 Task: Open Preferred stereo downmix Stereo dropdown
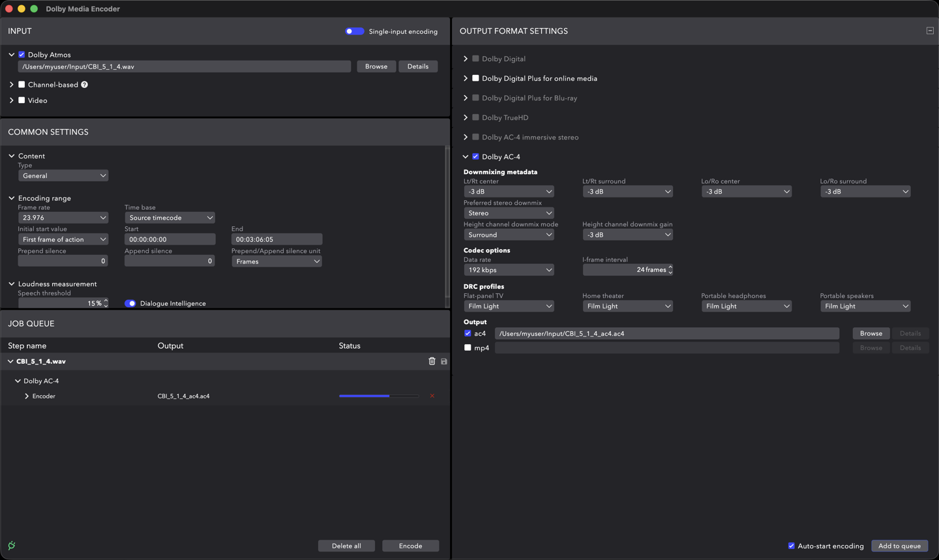point(509,213)
